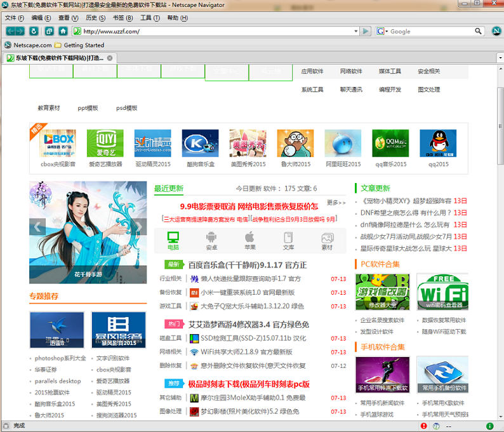Open the qq2015 penguin icon
Image resolution: width=504 pixels, height=432 pixels.
click(438, 144)
